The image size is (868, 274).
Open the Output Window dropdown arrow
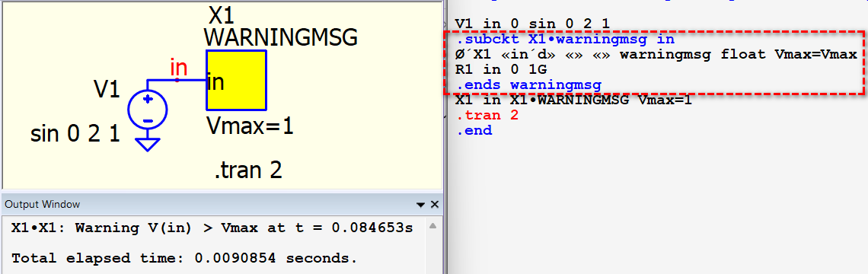(x=421, y=204)
